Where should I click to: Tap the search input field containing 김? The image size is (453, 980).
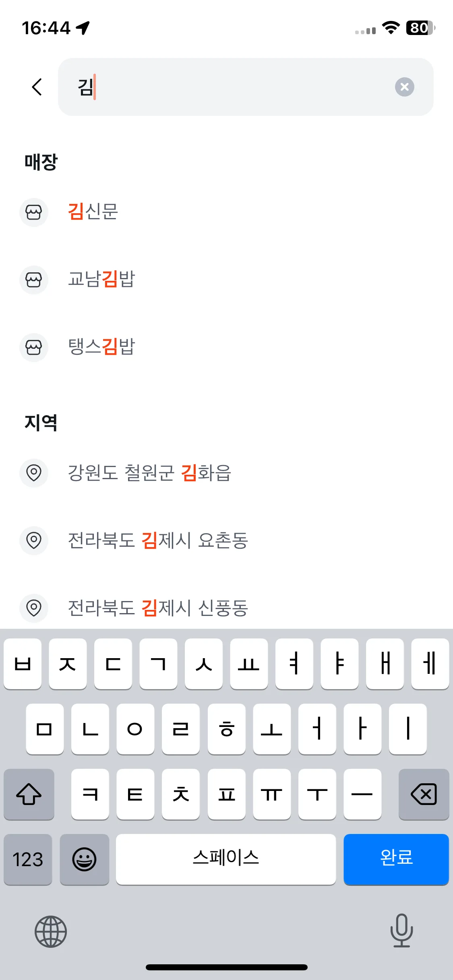point(246,87)
